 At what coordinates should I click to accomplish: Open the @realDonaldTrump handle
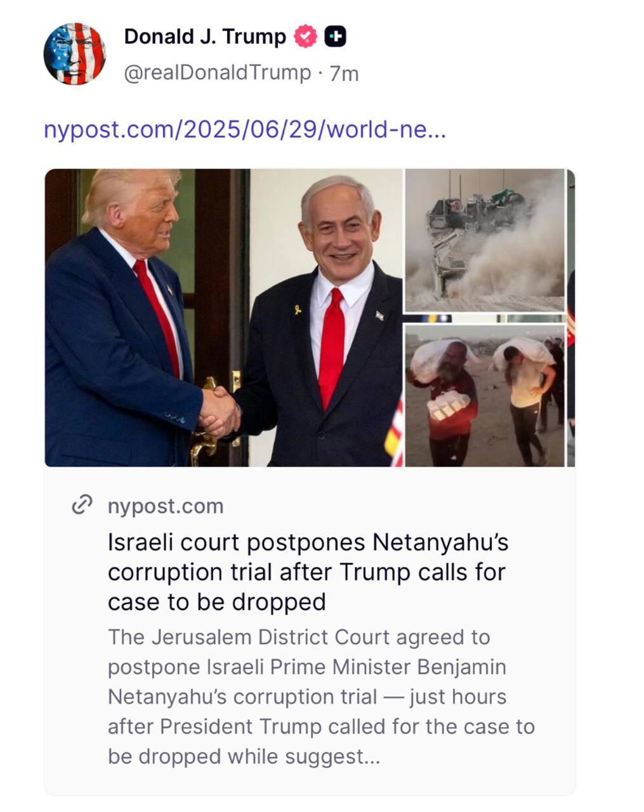(x=218, y=73)
